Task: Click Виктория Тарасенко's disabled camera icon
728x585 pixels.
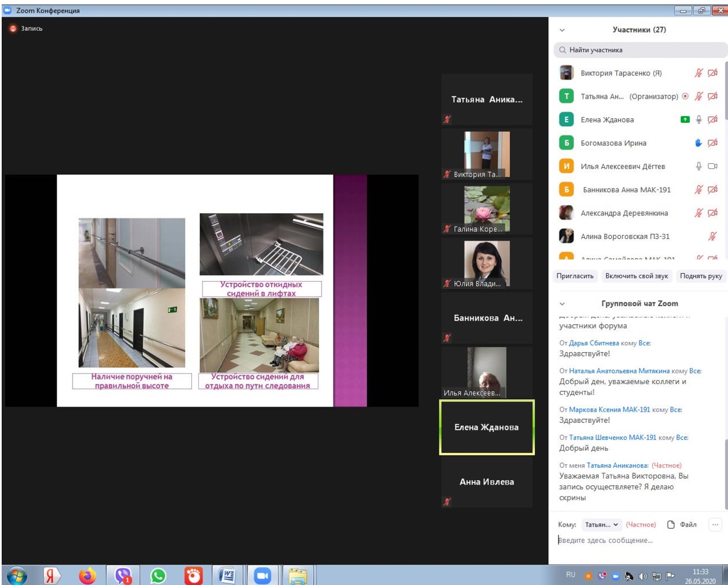Action: [712, 73]
